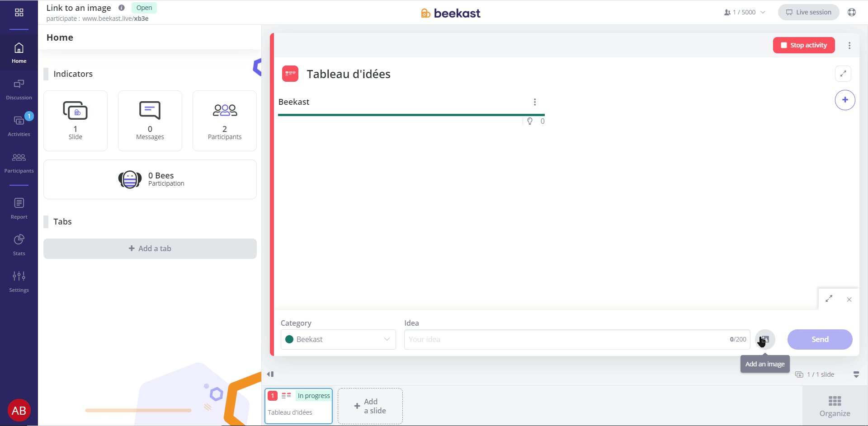Screen dimensions: 868x426
Task: Click the Your idea text field
Action: pos(577,339)
